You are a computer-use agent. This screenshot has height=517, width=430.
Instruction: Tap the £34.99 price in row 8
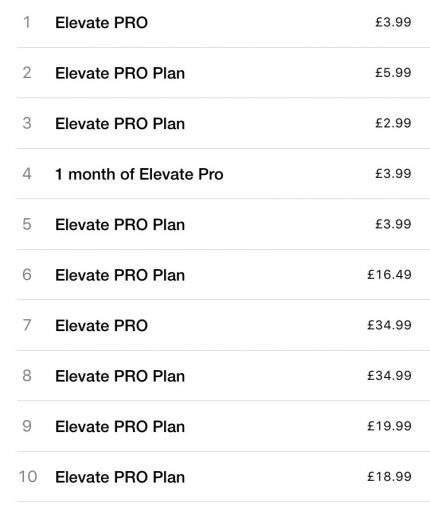click(389, 376)
